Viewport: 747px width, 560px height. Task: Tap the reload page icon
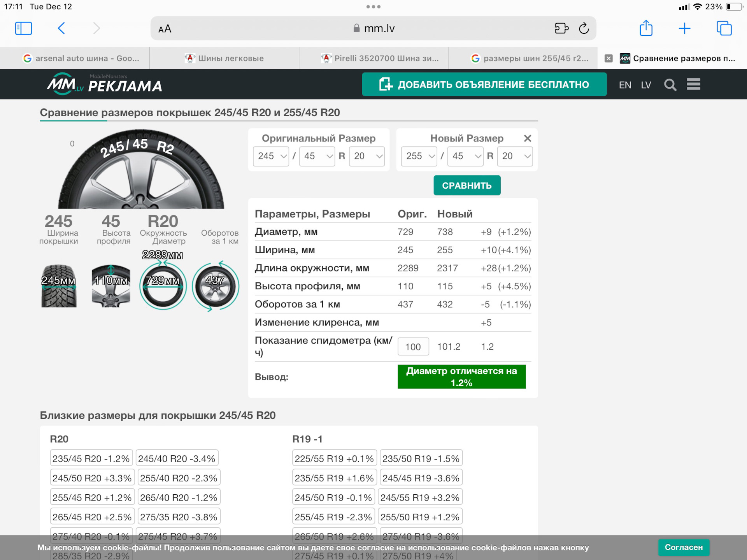coord(584,28)
